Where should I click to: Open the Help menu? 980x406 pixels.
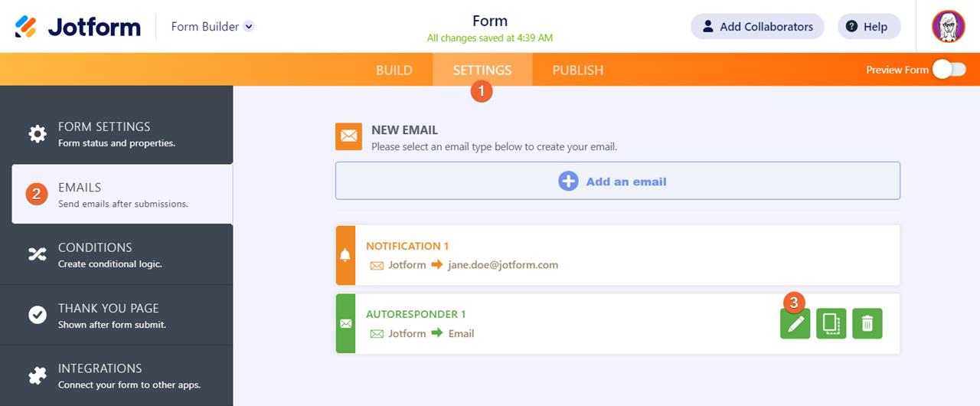coord(868,27)
